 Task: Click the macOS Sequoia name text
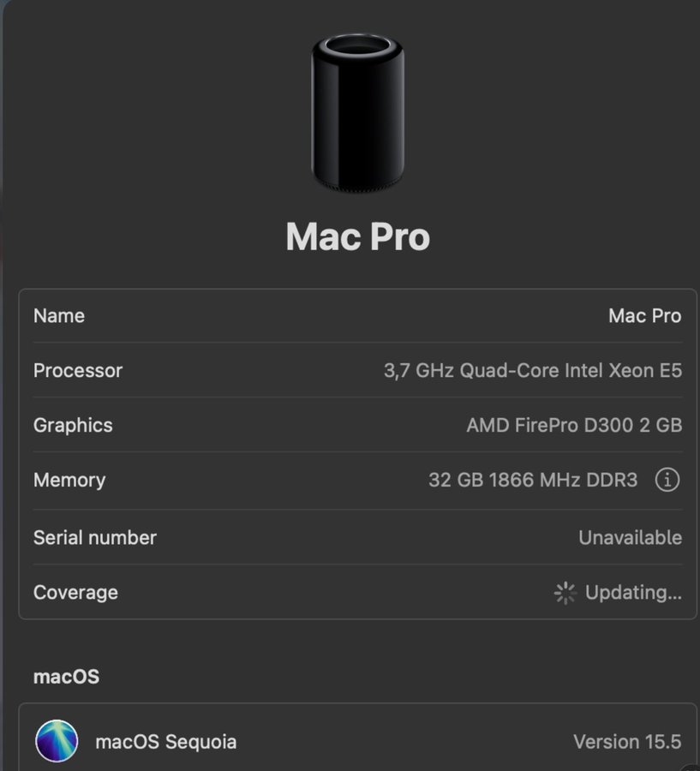(x=165, y=742)
